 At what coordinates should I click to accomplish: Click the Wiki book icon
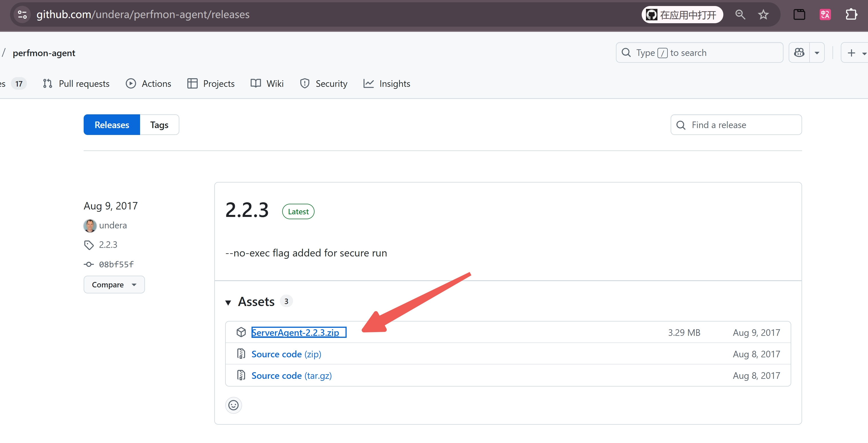point(256,83)
